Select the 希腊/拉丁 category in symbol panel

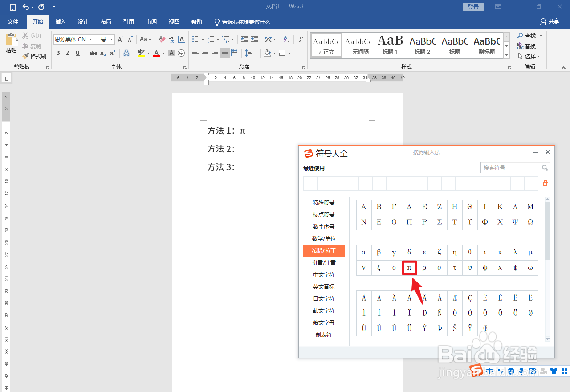(x=324, y=250)
